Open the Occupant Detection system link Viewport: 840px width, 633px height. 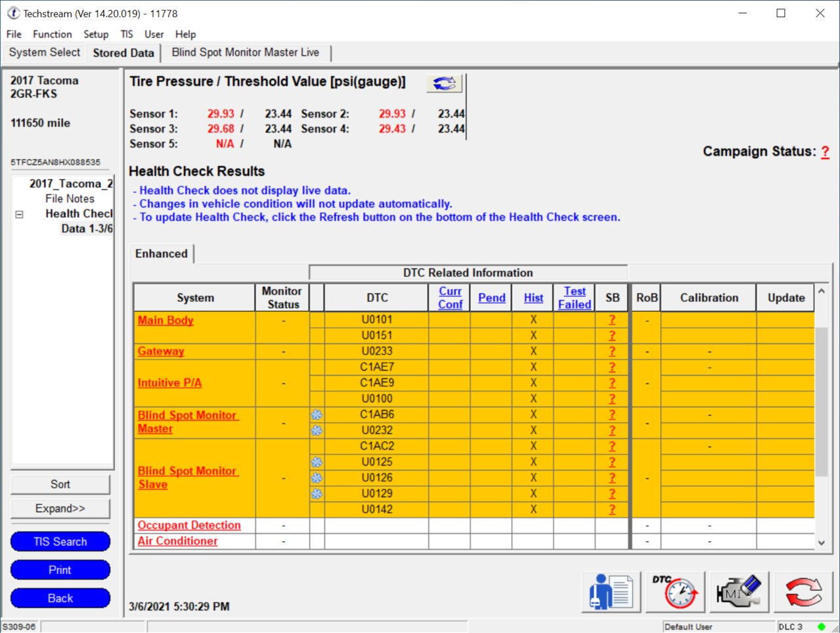[x=189, y=525]
